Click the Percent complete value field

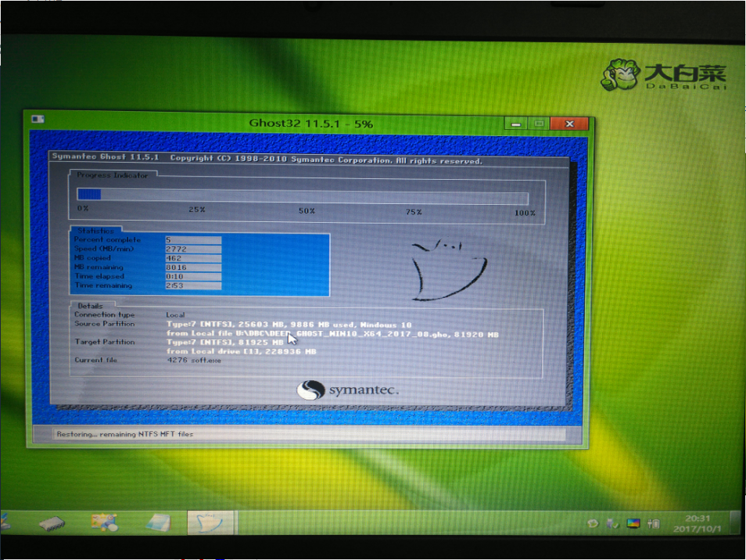(193, 240)
